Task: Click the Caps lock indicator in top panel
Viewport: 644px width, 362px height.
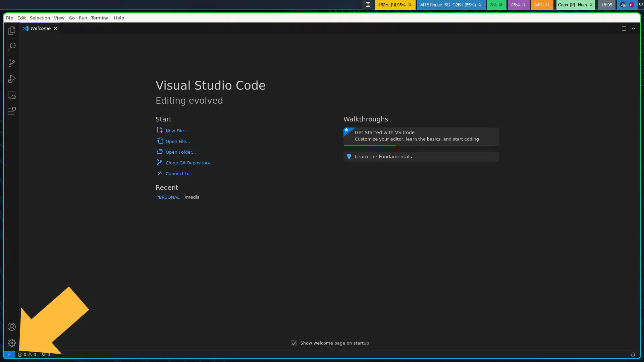Action: pos(566,5)
